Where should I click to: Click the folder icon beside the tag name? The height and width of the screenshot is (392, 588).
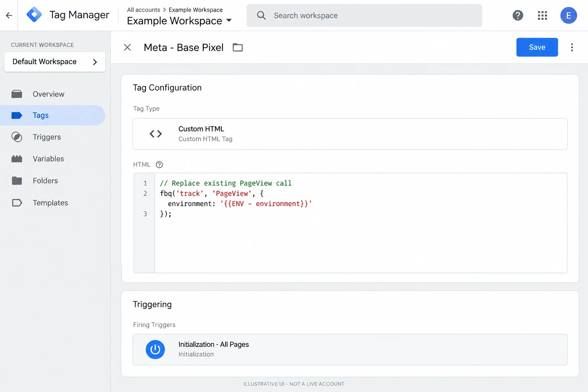(238, 47)
